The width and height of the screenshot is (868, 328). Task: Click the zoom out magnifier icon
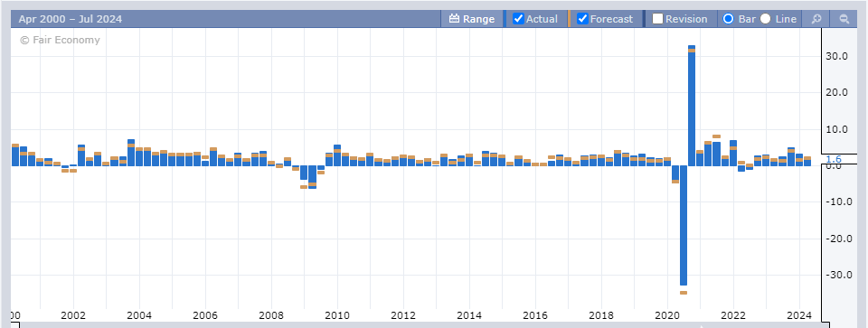coord(844,19)
